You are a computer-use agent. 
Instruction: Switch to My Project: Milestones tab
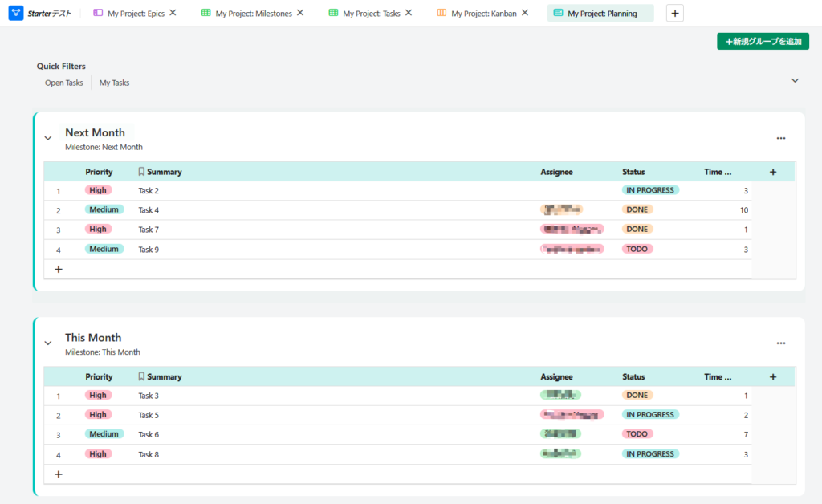click(253, 14)
